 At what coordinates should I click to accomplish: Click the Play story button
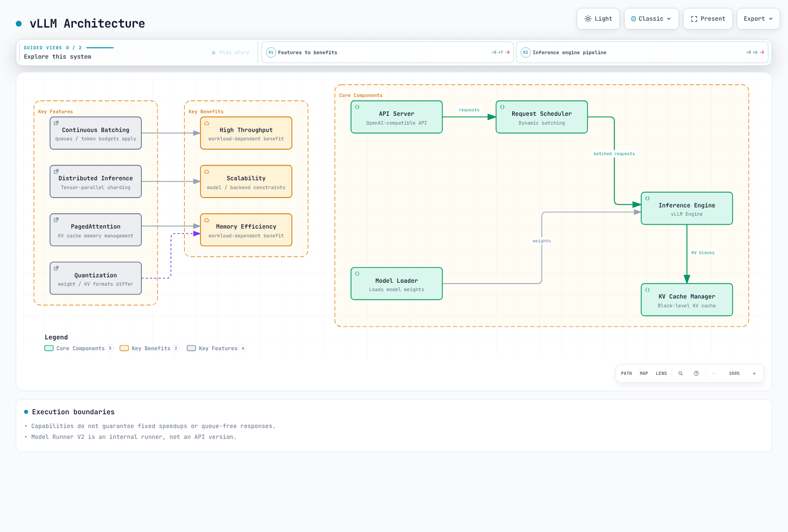click(230, 53)
